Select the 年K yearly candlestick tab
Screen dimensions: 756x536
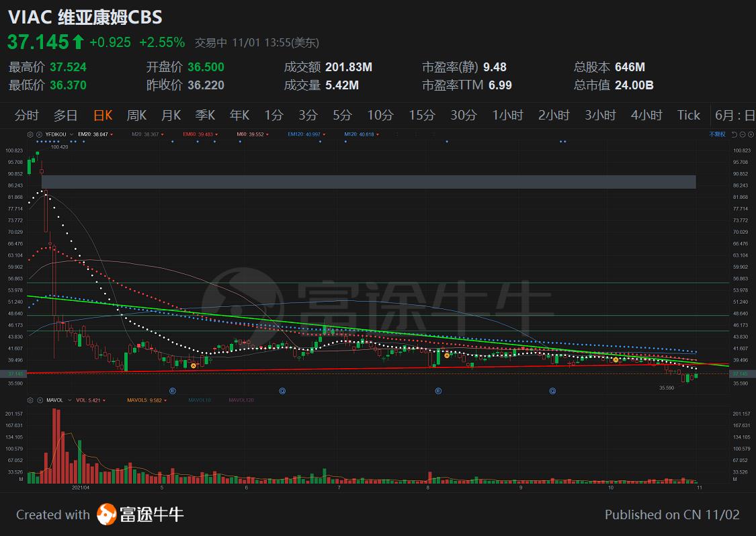point(240,116)
